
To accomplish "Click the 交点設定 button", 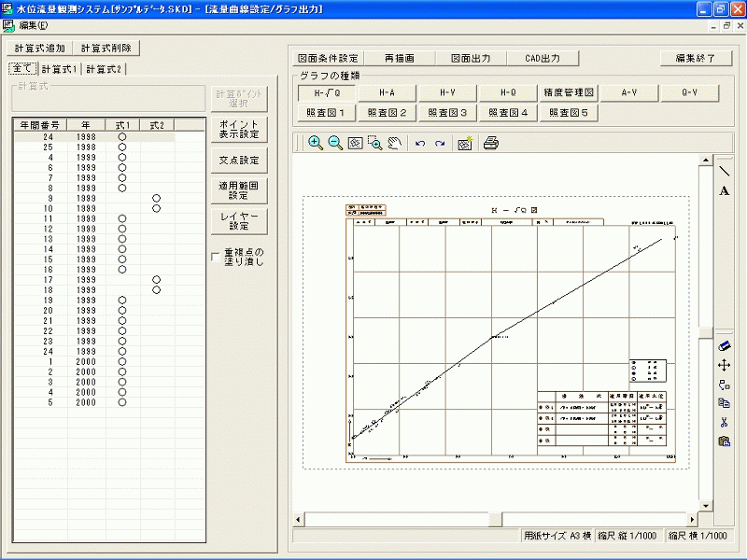I will click(x=238, y=161).
